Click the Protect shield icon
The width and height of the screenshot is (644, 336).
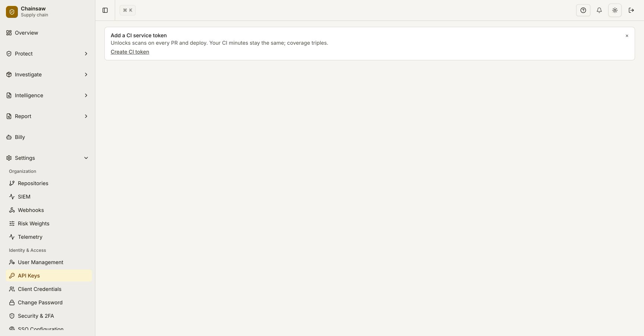[x=9, y=54]
